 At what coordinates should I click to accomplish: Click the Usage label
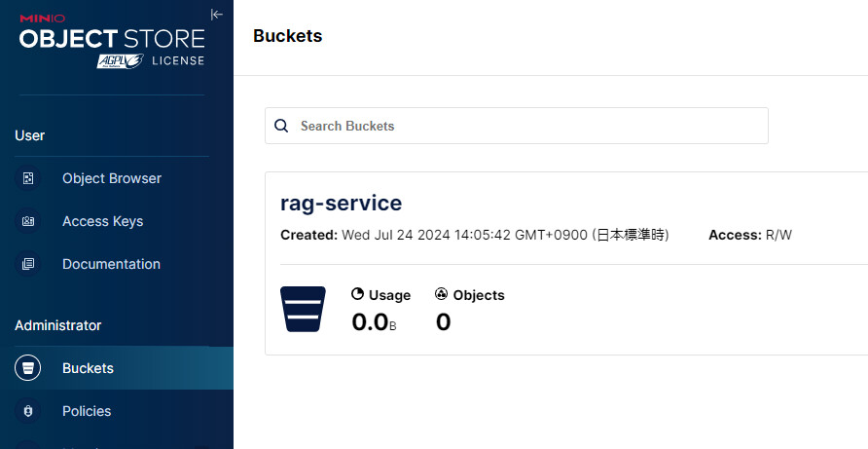[389, 295]
